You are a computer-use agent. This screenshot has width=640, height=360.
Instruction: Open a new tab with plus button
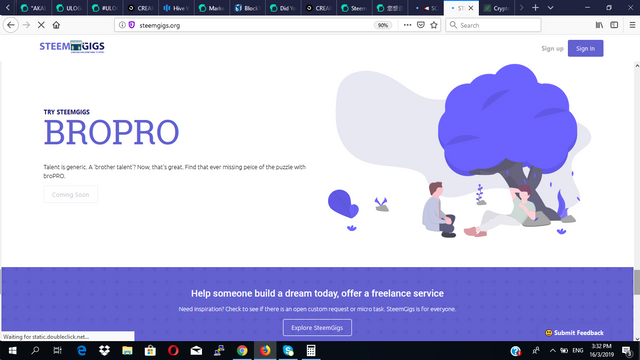pyautogui.click(x=535, y=8)
